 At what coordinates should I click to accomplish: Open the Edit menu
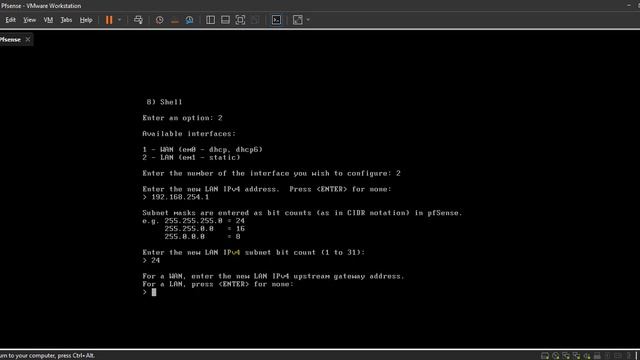click(x=10, y=20)
